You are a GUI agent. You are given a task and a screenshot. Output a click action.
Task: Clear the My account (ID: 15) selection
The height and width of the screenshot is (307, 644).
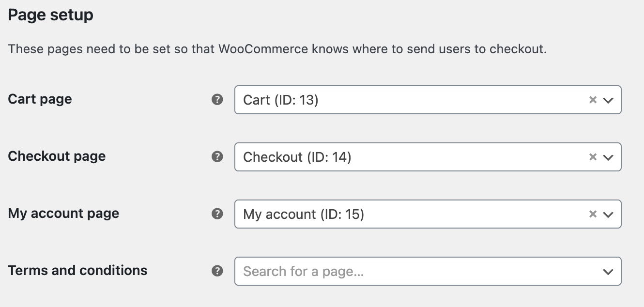pos(593,214)
